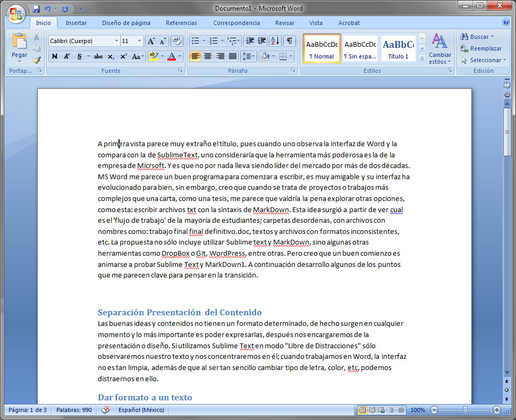Click the zoom slider handle
516x420 pixels.
point(465,409)
